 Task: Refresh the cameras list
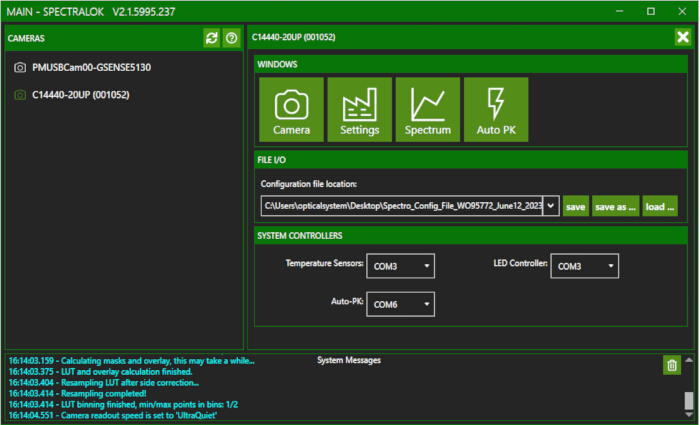tap(212, 38)
